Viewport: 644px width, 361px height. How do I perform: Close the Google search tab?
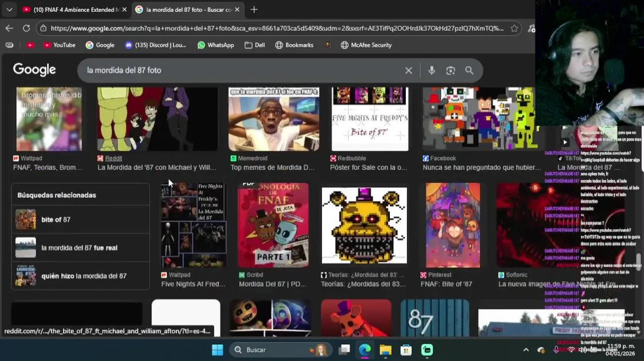coord(237,10)
